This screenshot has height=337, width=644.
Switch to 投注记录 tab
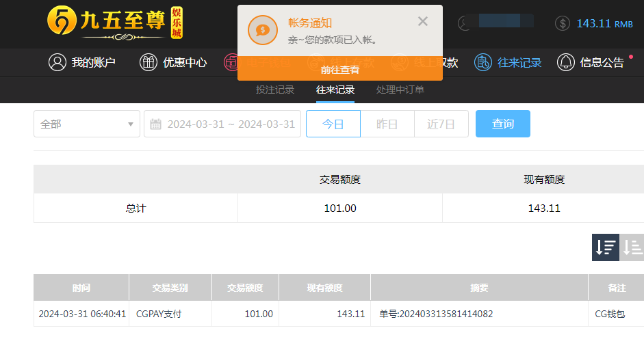click(275, 90)
